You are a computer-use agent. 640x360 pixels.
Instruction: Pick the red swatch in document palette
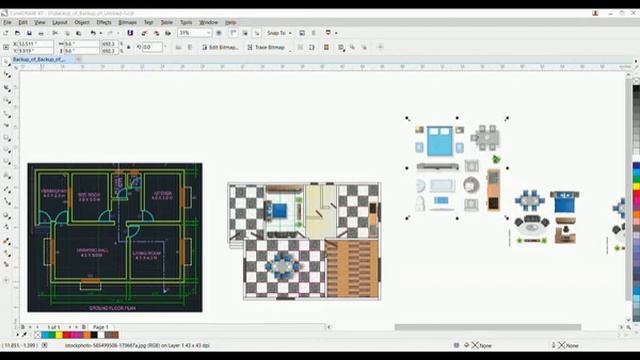67,335
